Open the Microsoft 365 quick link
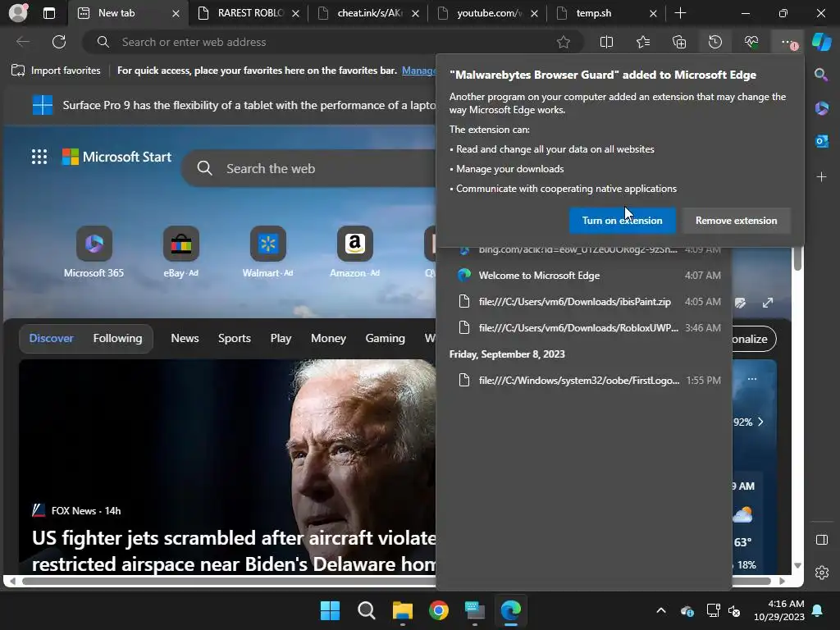Viewport: 840px width, 630px height. (x=94, y=252)
